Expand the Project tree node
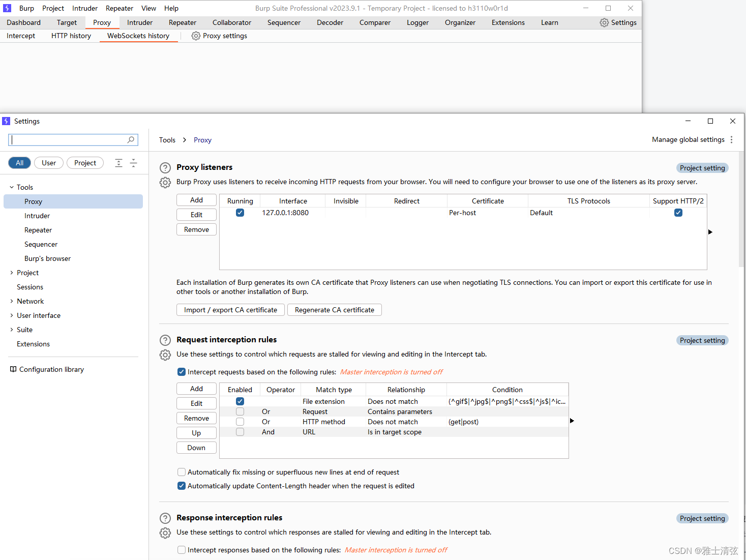This screenshot has height=560, width=746. point(12,273)
